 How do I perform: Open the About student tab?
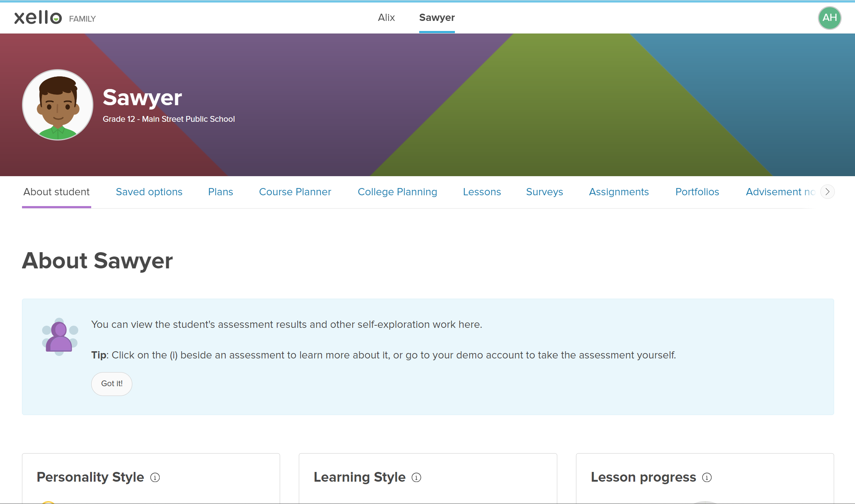click(57, 192)
